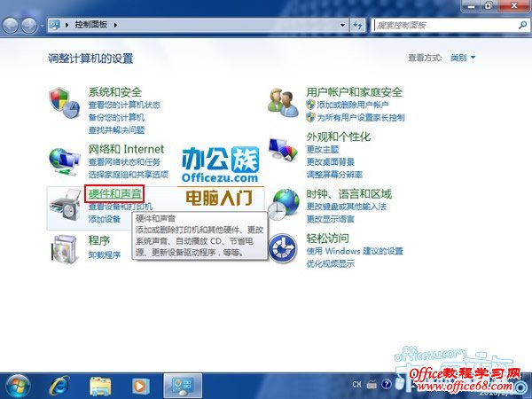Screen dimensions: 532x399
Task: Click the Forward navigation arrow button
Action: 29,25
